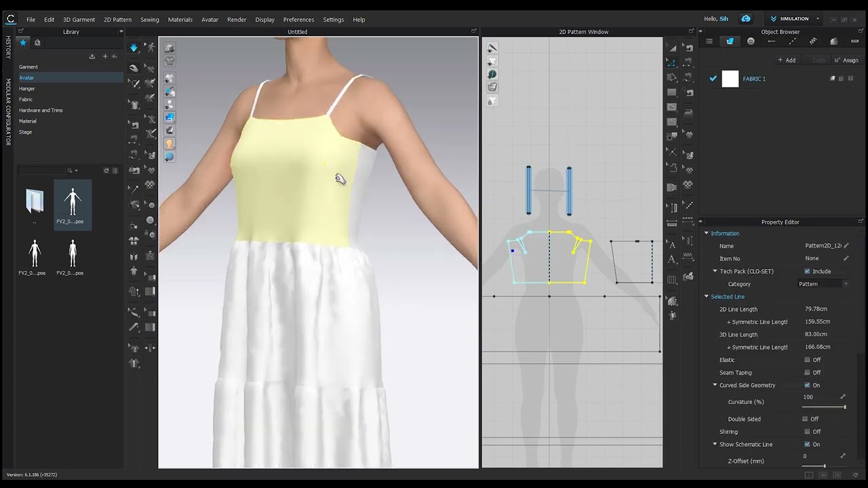This screenshot has height=488, width=868.
Task: Edit Item No with the pencil icon
Action: pos(846,258)
